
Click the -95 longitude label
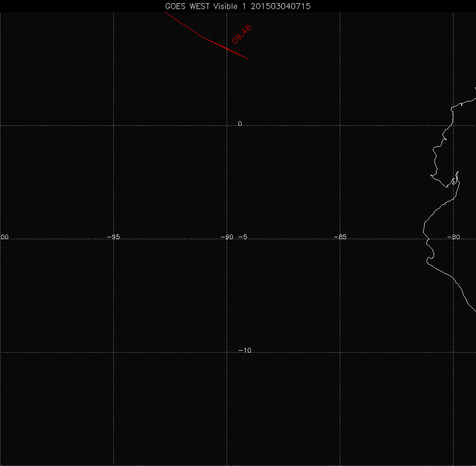pyautogui.click(x=113, y=237)
